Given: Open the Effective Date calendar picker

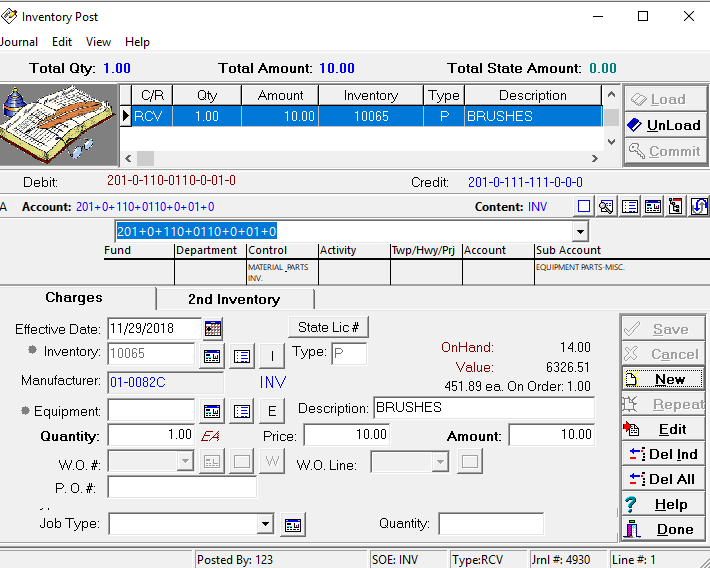Looking at the screenshot, I should coord(213,329).
